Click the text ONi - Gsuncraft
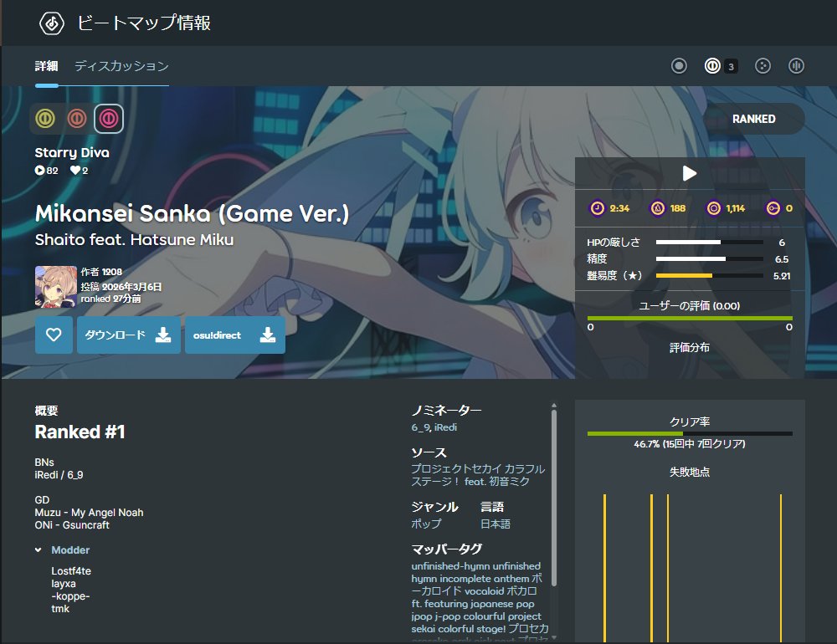Viewport: 837px width, 644px height. (x=72, y=525)
